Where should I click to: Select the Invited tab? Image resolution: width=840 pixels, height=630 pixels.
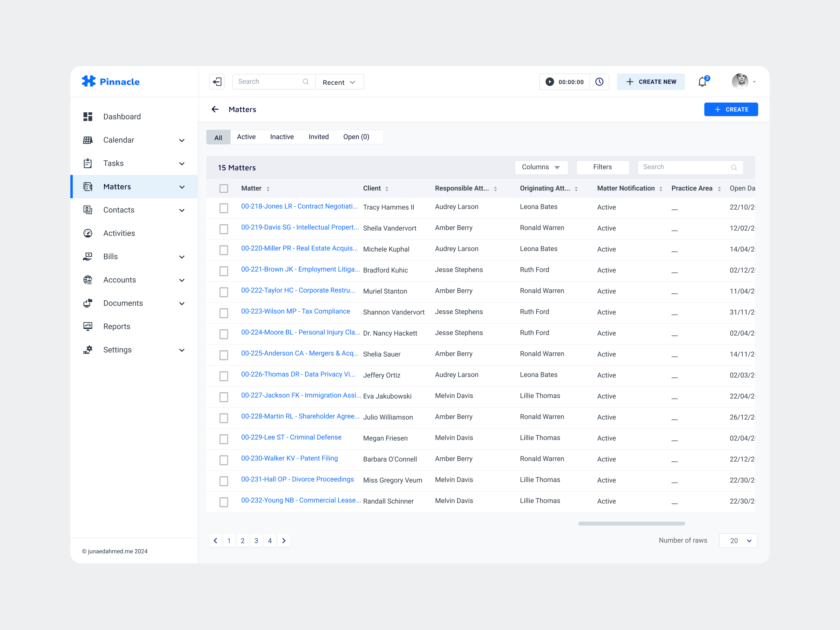pyautogui.click(x=318, y=137)
